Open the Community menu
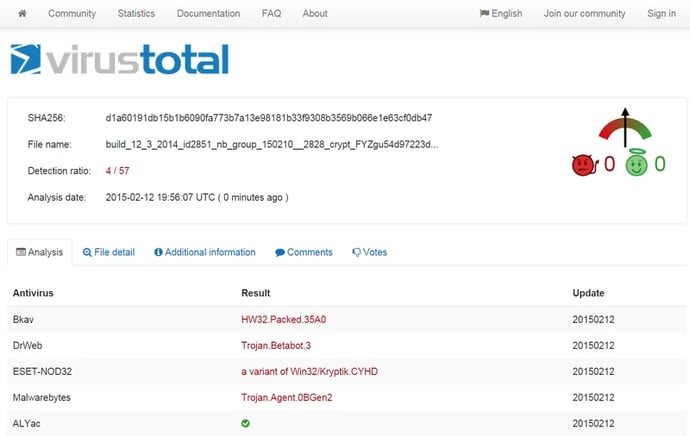This screenshot has width=690, height=436. coord(72,14)
